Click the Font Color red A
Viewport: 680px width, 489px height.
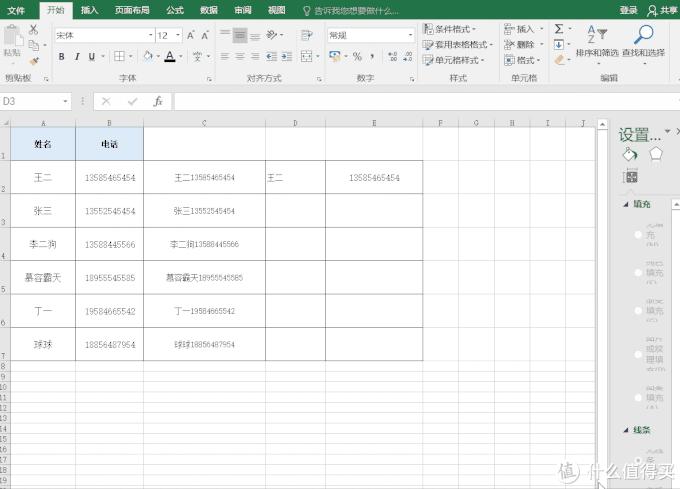coord(170,56)
